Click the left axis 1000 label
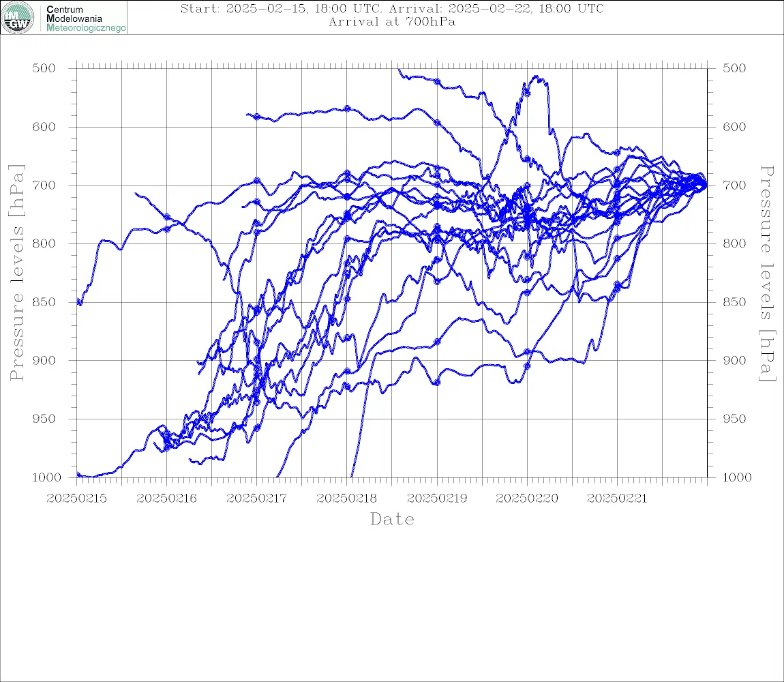 coord(47,477)
